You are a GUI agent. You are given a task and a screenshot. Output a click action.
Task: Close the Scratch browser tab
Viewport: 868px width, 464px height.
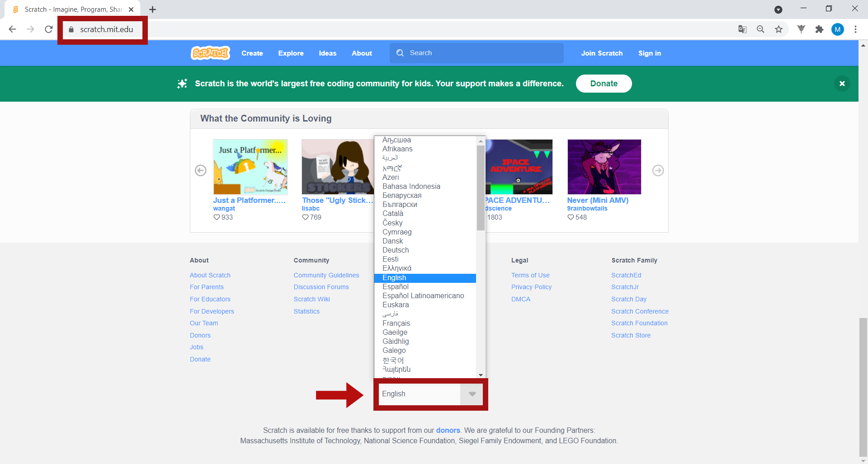131,9
